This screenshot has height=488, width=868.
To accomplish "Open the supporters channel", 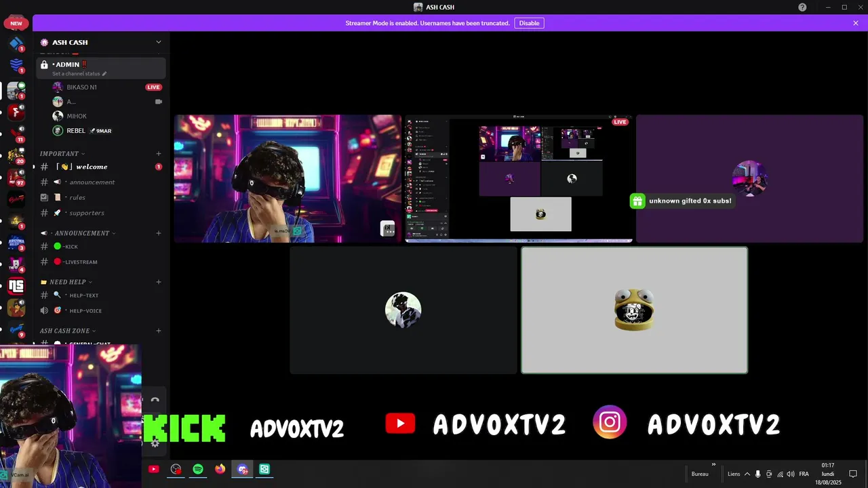I will point(101,213).
